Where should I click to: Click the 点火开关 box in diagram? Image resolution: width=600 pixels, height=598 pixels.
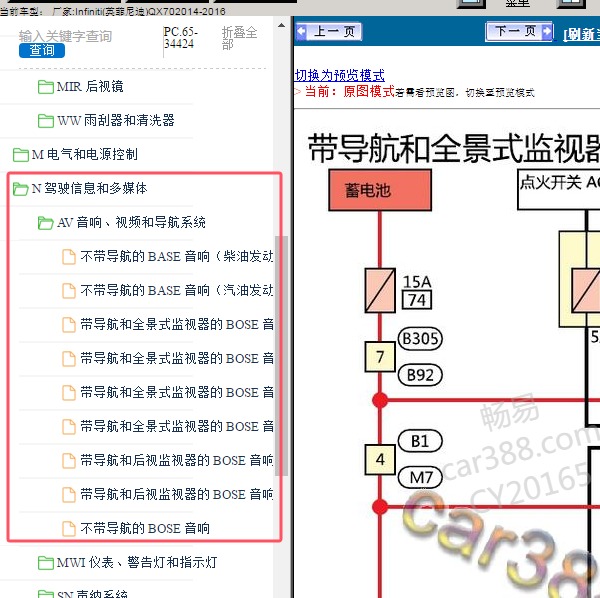(x=559, y=190)
